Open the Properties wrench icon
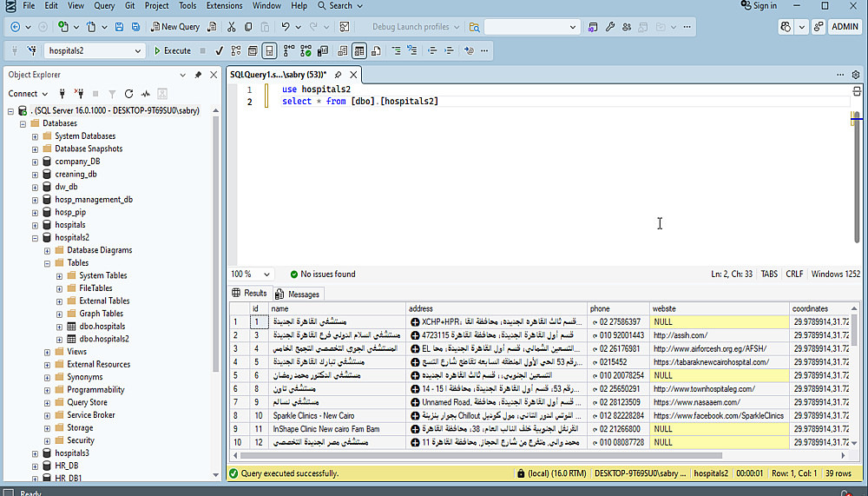Viewport: 868px width, 496px height. tap(610, 27)
